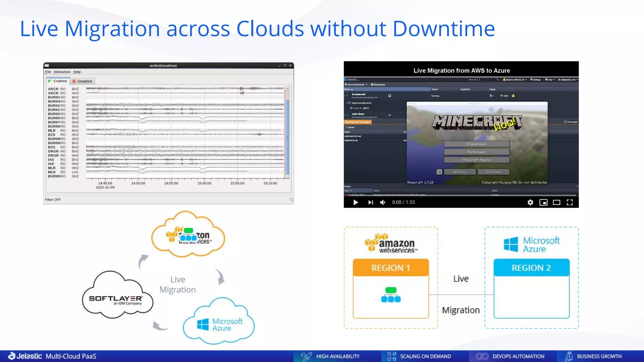Click the scrttv vertical scrollbar thumb

[x=287, y=138]
